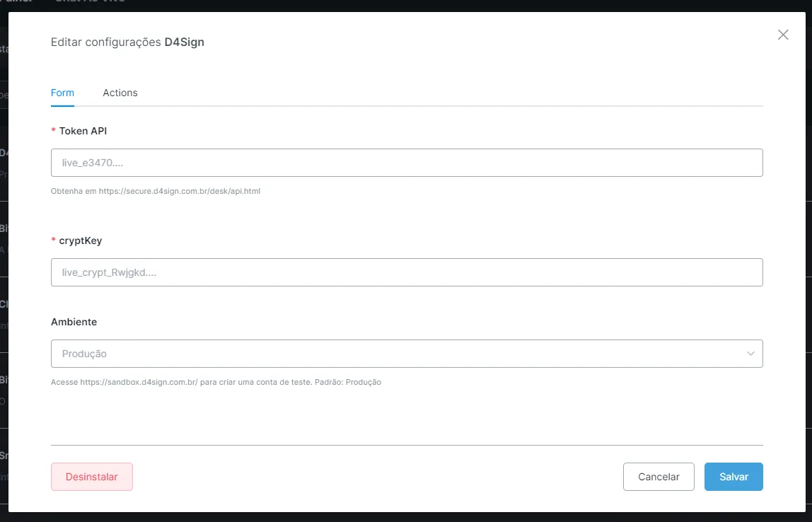Image resolution: width=812 pixels, height=522 pixels.
Task: Save settings with the Salvar button
Action: click(733, 477)
